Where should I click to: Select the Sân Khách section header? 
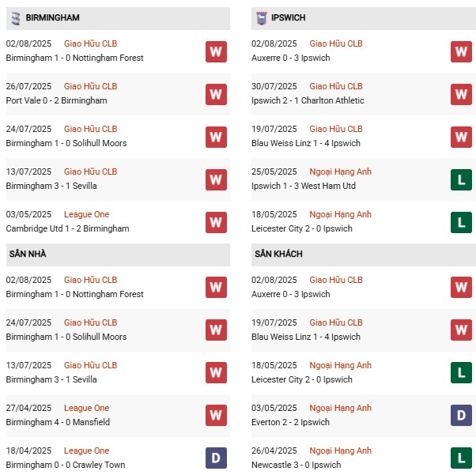pos(278,254)
